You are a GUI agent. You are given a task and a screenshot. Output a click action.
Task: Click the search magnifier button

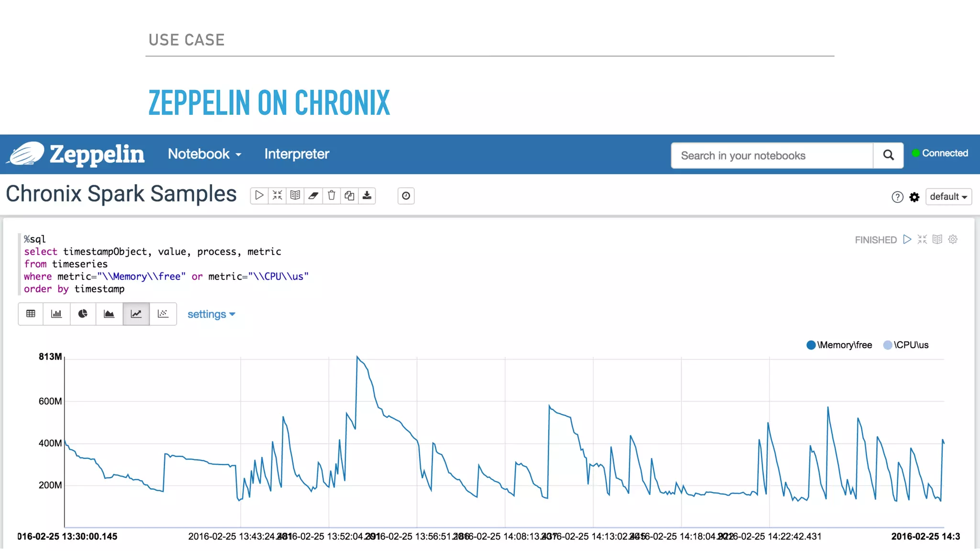point(888,155)
